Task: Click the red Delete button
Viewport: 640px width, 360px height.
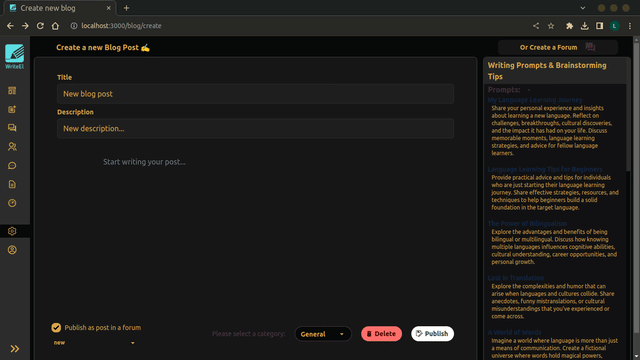Action: click(381, 333)
